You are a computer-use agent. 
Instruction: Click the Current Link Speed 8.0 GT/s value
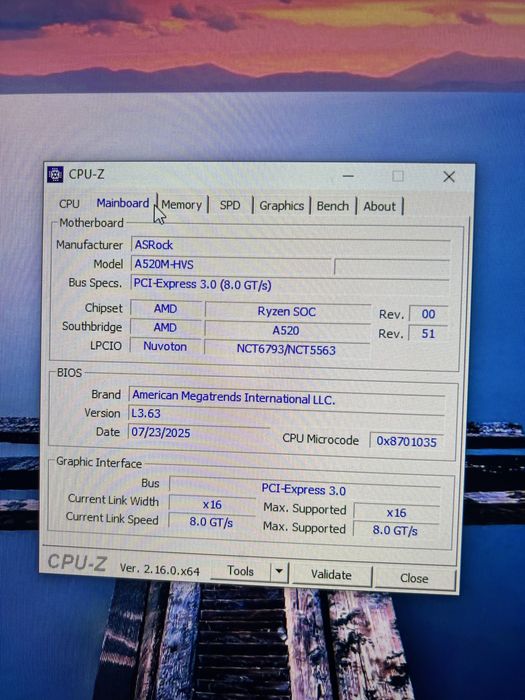click(211, 522)
